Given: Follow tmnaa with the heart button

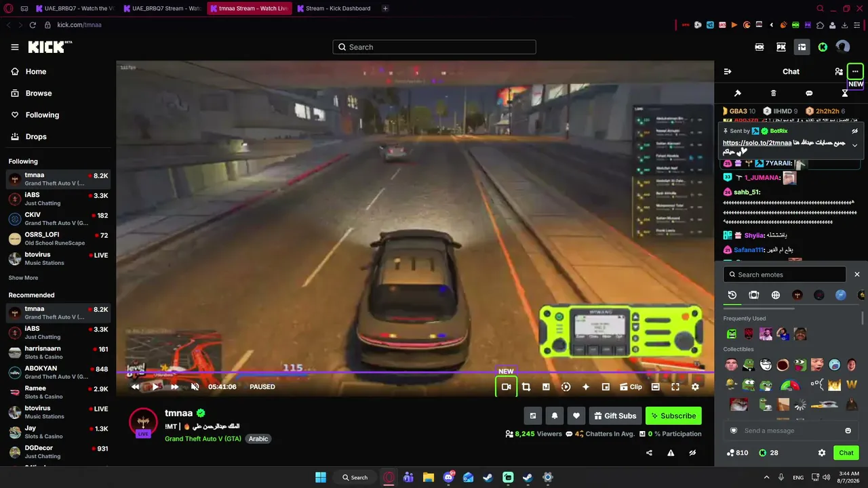Looking at the screenshot, I should point(576,415).
